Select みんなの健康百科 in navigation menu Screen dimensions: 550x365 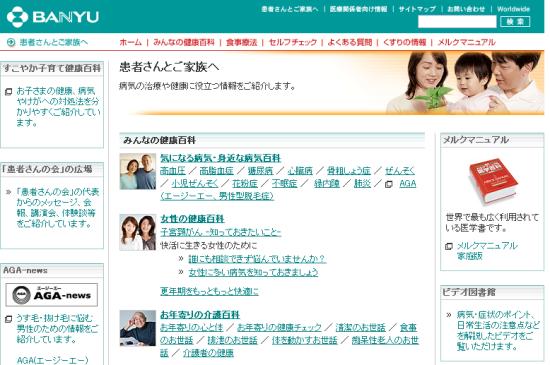184,42
